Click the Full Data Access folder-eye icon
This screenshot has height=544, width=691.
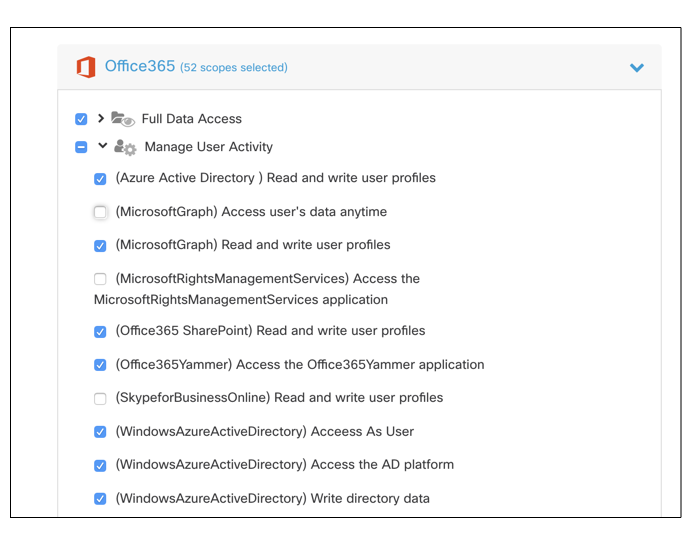point(123,119)
